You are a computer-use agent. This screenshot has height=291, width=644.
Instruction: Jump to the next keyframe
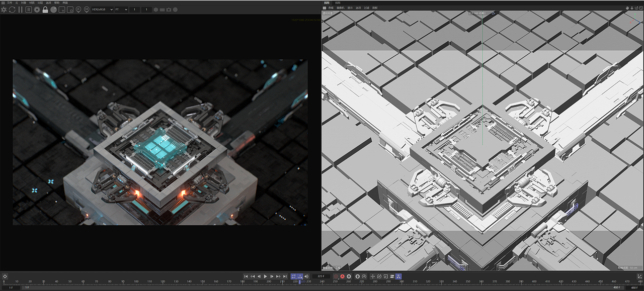[278, 276]
